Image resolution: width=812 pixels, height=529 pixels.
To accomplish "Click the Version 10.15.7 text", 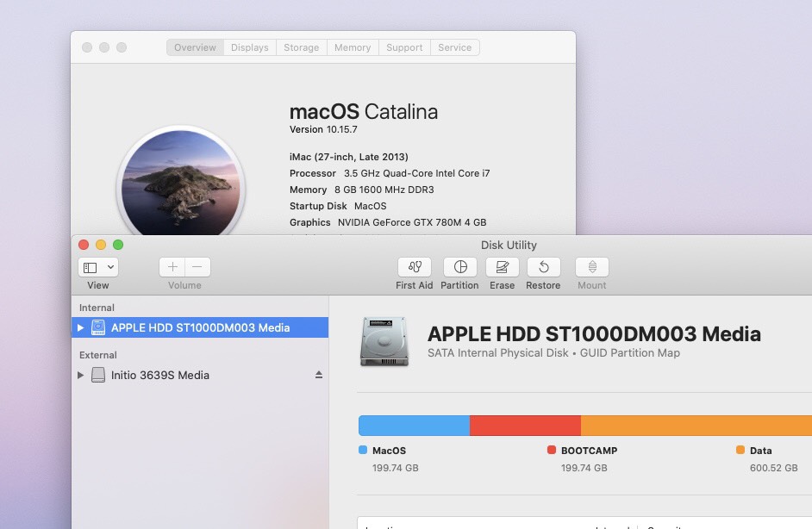I will tap(323, 129).
